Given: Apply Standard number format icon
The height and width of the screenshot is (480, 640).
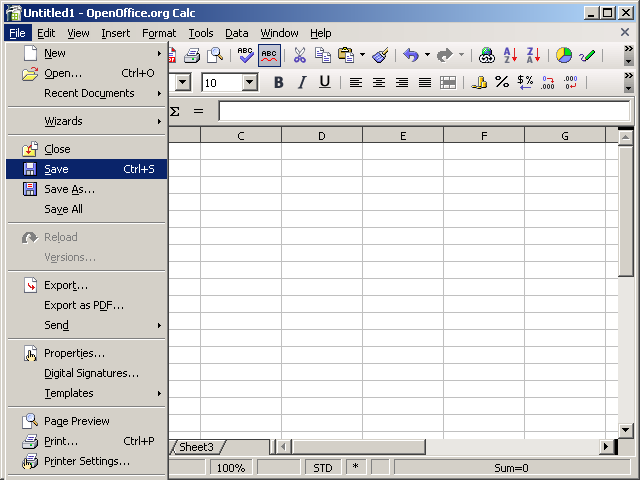Looking at the screenshot, I should tap(525, 82).
